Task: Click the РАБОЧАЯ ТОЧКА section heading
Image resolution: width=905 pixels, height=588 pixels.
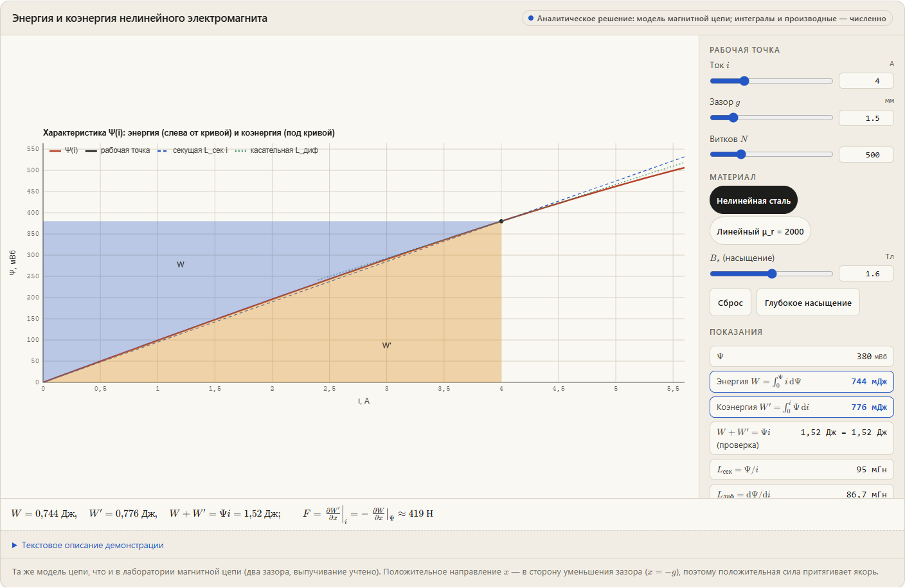Action: click(744, 50)
